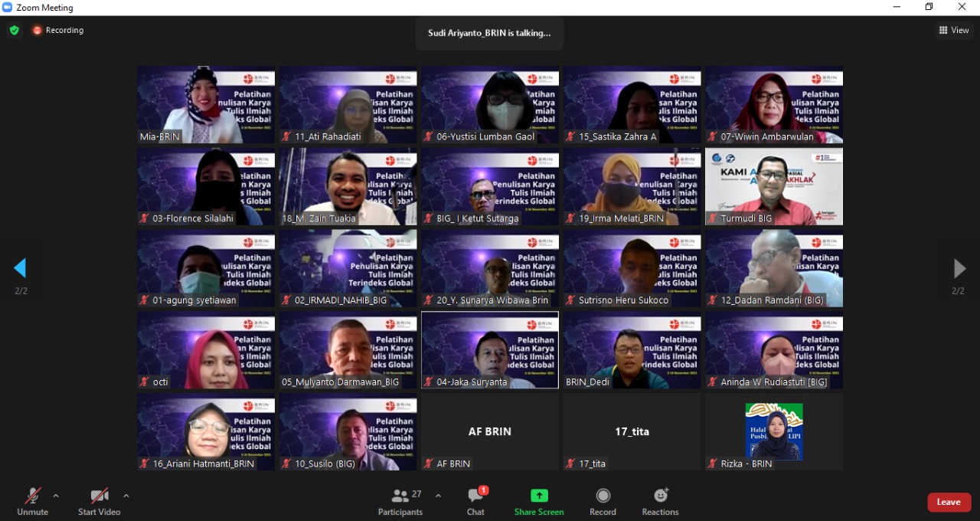Viewport: 980px width, 521px height.
Task: Expand video options arrow beside Start Video
Action: pyautogui.click(x=126, y=496)
